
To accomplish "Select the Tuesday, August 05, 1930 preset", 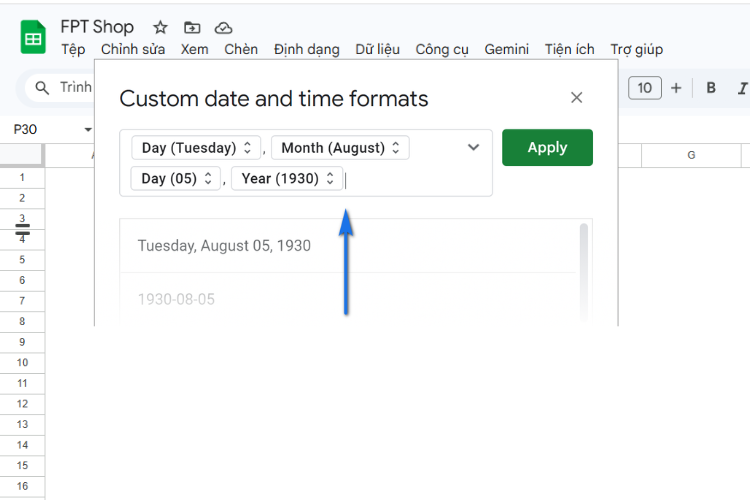I will coord(348,246).
